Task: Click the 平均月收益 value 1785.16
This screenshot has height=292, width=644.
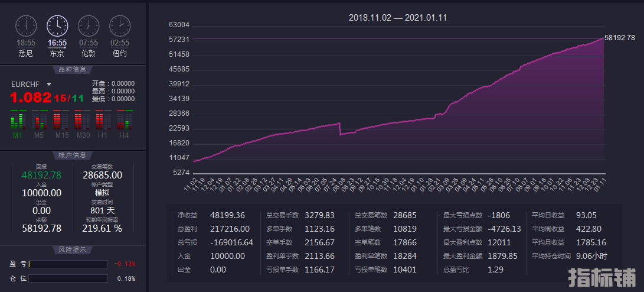Action: (x=591, y=242)
